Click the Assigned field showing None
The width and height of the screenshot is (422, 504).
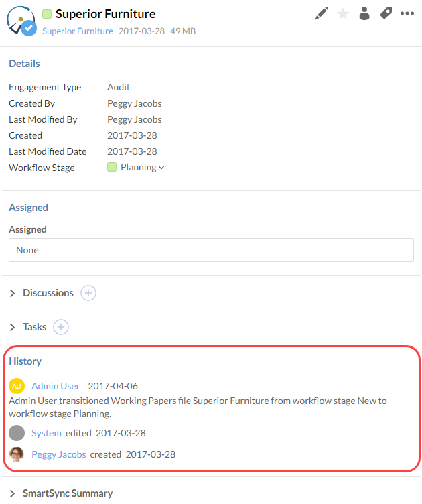click(211, 250)
